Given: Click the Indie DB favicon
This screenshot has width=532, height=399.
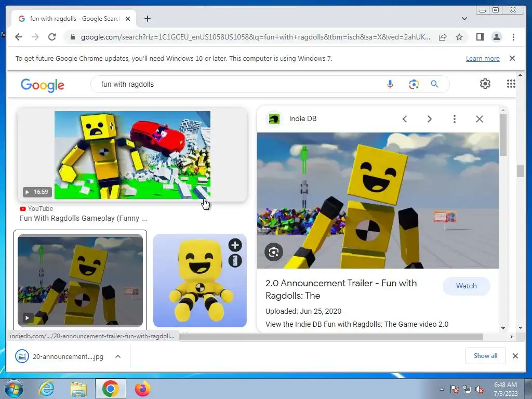Looking at the screenshot, I should pyautogui.click(x=274, y=119).
